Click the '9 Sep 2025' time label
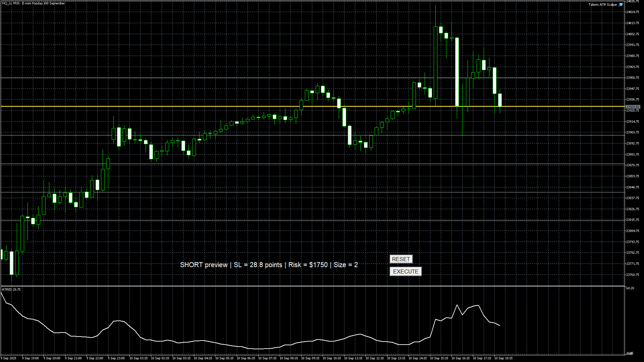The image size is (644, 362). coord(8,358)
